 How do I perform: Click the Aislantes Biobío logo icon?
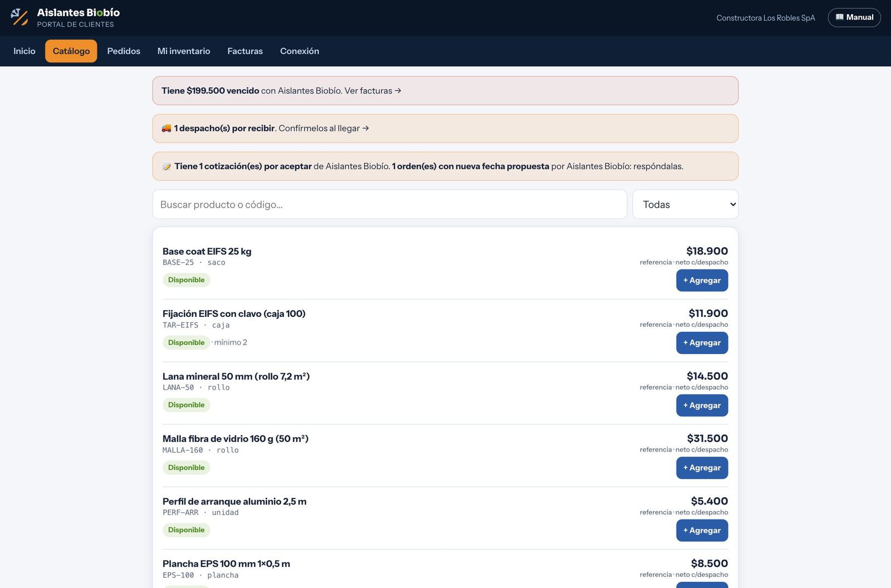pos(19,17)
